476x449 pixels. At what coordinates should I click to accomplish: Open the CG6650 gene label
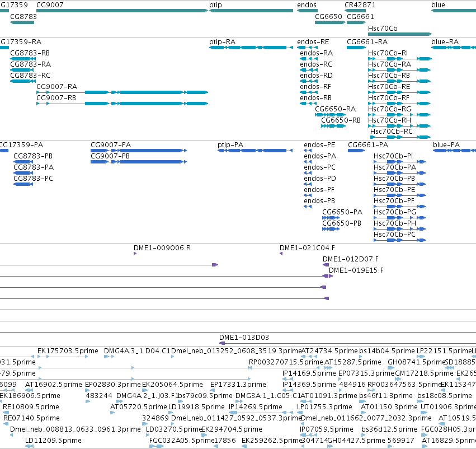tap(328, 17)
